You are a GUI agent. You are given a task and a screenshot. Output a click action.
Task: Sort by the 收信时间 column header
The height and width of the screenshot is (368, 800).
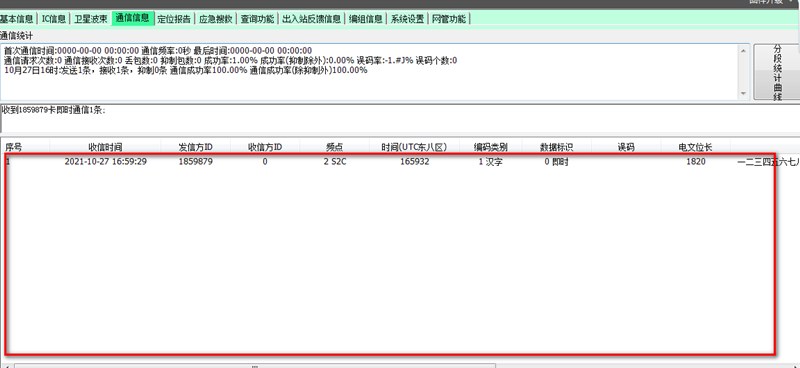105,147
